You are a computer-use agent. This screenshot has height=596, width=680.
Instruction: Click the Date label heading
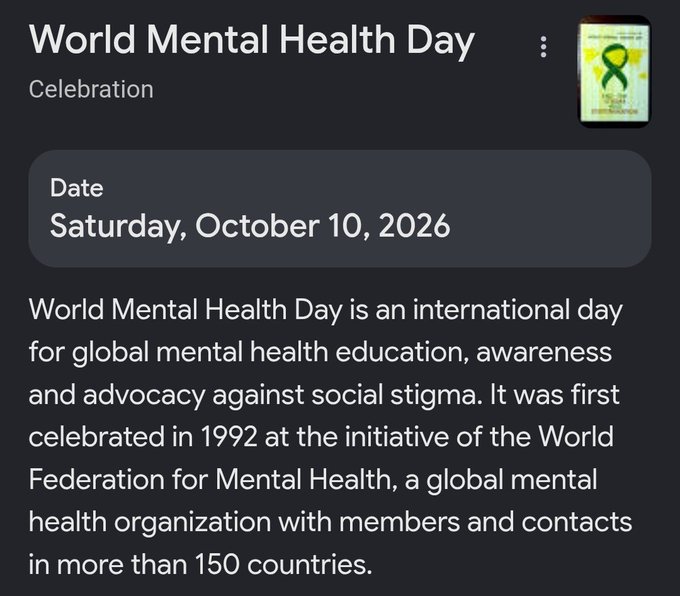click(76, 188)
